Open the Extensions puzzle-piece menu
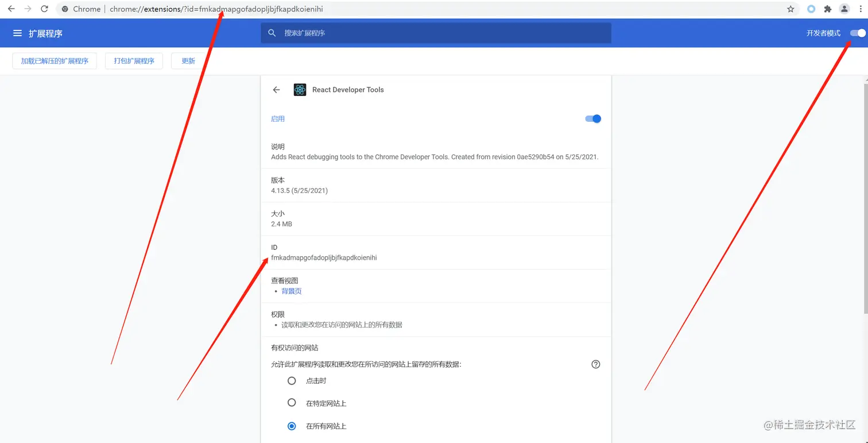Image resolution: width=868 pixels, height=443 pixels. [828, 9]
